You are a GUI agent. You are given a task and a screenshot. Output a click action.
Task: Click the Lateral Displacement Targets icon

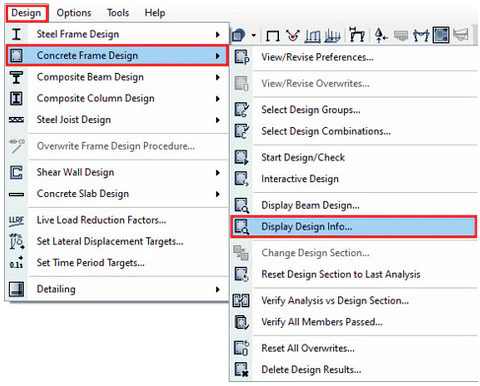(16, 241)
